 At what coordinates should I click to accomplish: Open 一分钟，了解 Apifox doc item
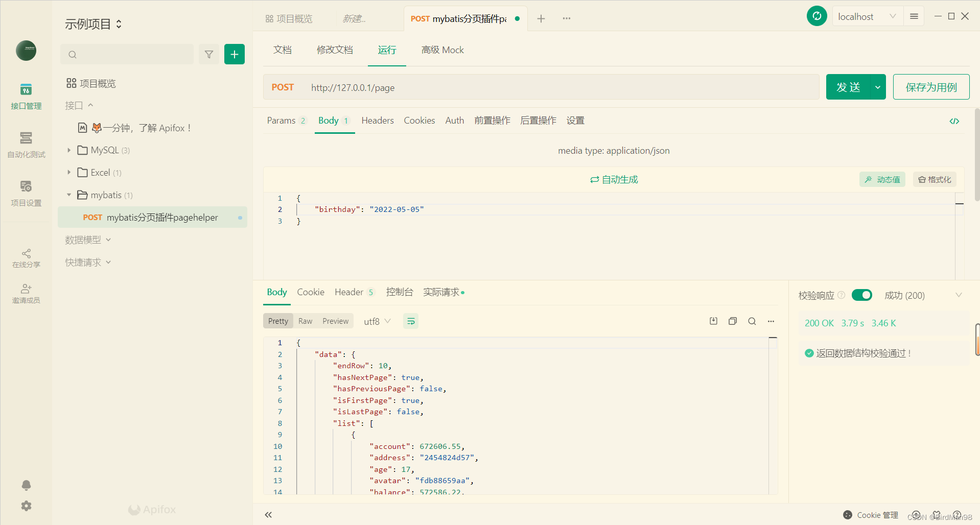coord(135,128)
